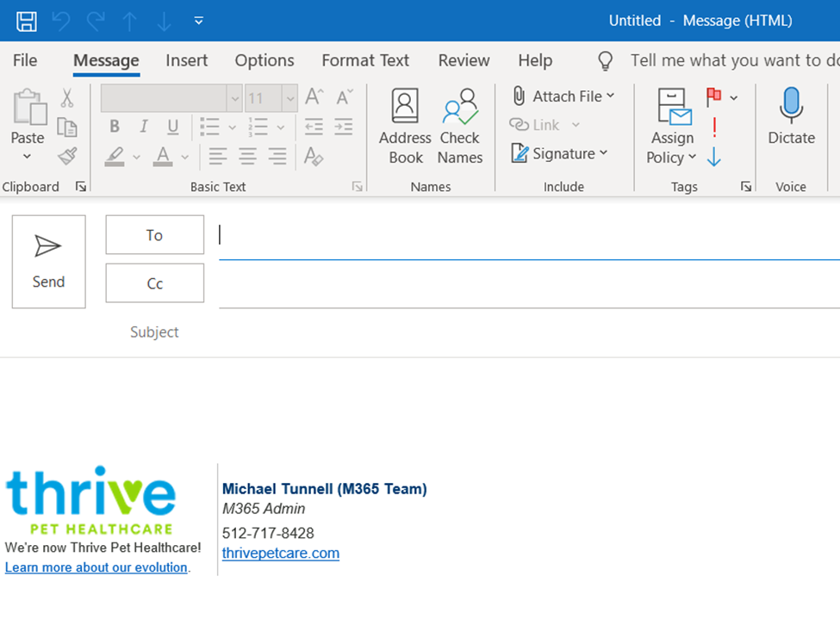Open the thrivepetcare.com link

tap(281, 554)
